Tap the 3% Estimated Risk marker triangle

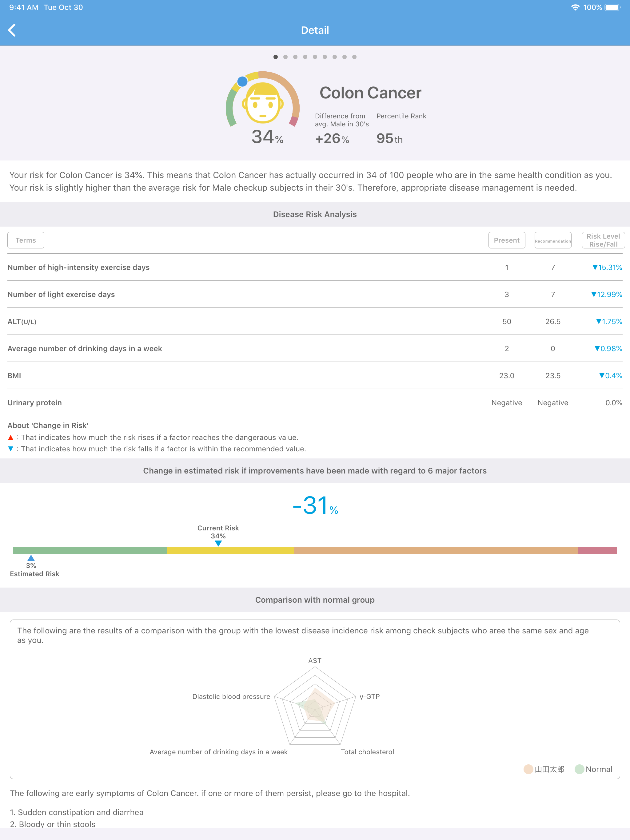[x=31, y=558]
